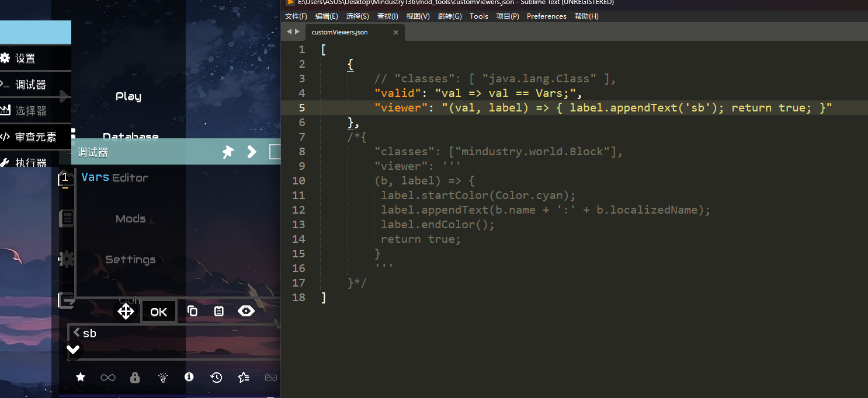Switch to the customViewers.json tab
868x398 pixels.
click(x=339, y=32)
